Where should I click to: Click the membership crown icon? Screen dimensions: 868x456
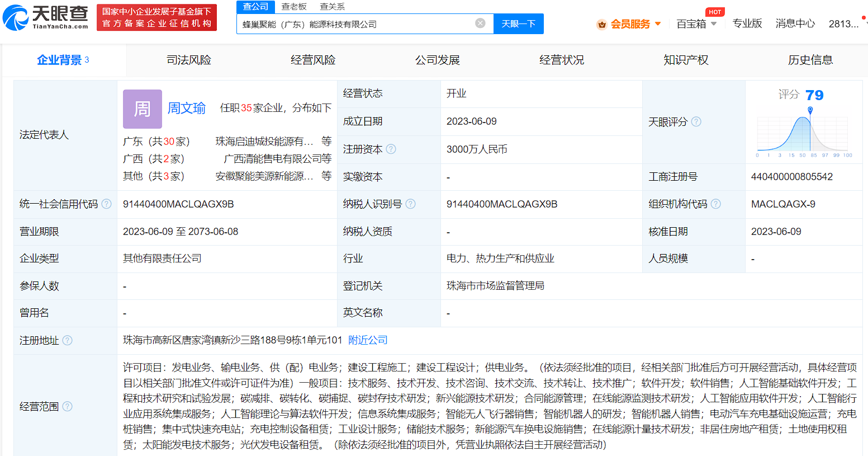602,24
